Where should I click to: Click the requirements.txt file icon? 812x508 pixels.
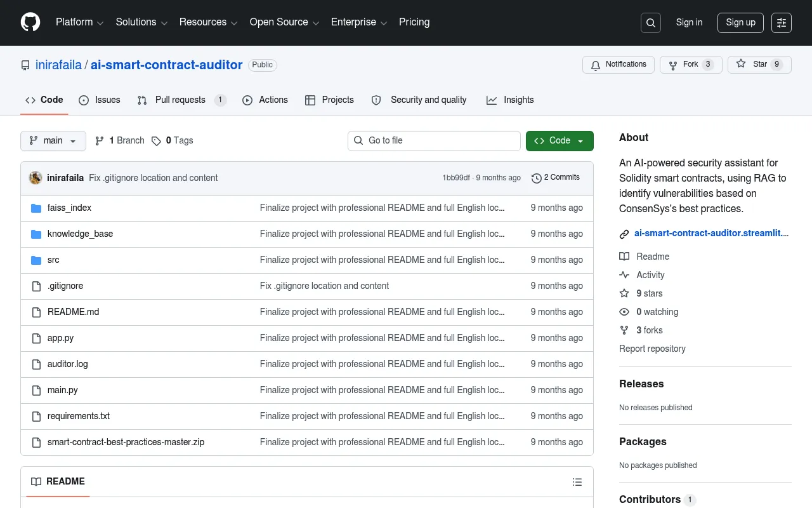pos(36,416)
